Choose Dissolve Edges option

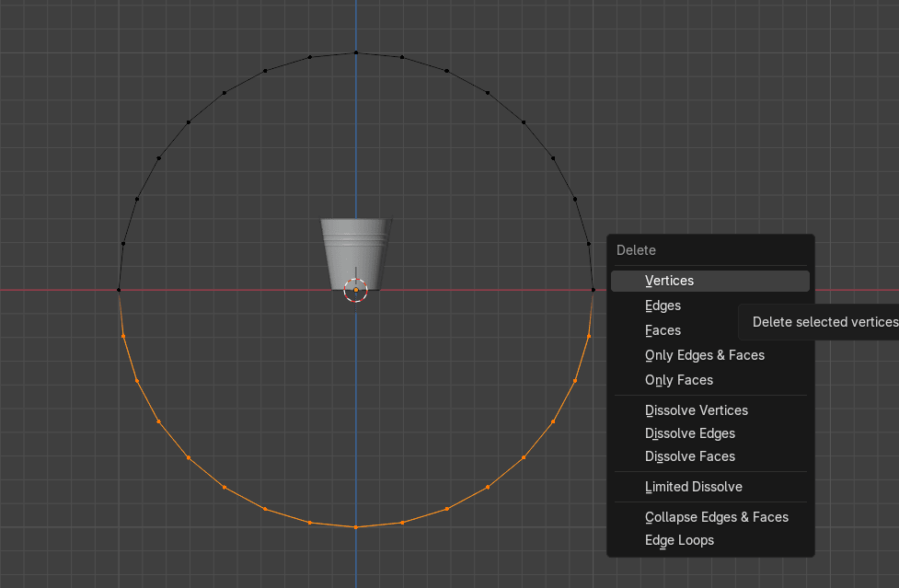click(x=690, y=433)
